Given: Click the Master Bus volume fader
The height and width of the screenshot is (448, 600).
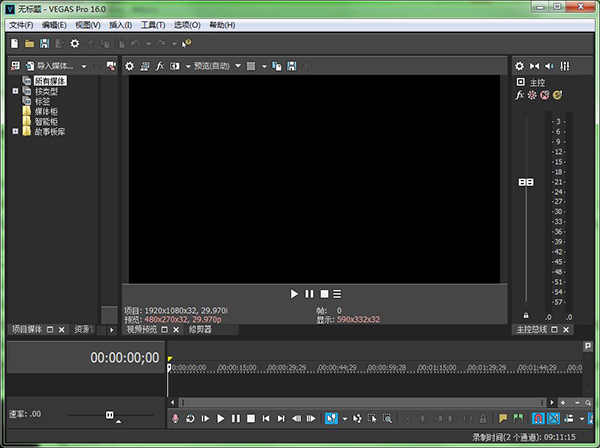Looking at the screenshot, I should (x=526, y=182).
